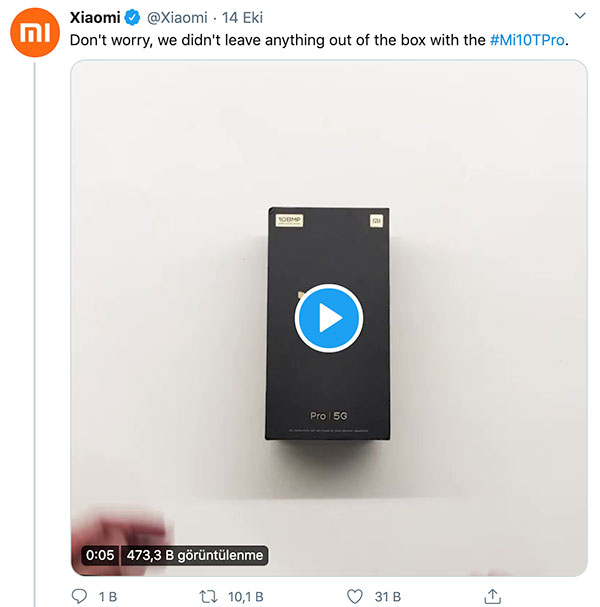This screenshot has height=607, width=600.
Task: Click the retweet arrows icon
Action: (209, 596)
